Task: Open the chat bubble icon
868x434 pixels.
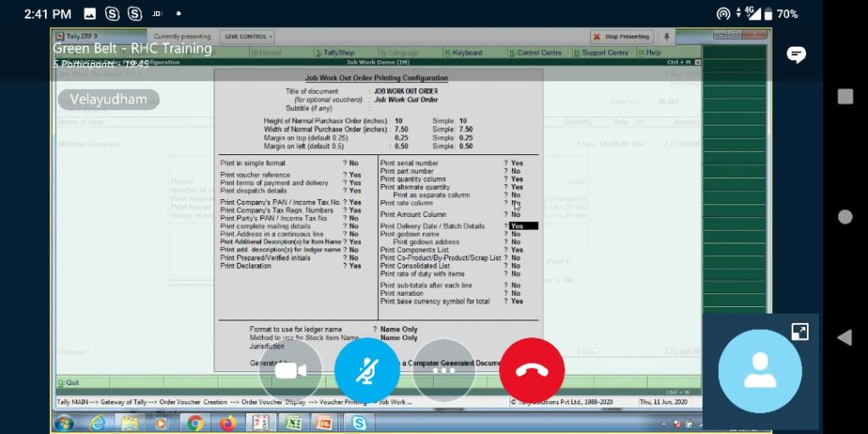Action: (796, 54)
